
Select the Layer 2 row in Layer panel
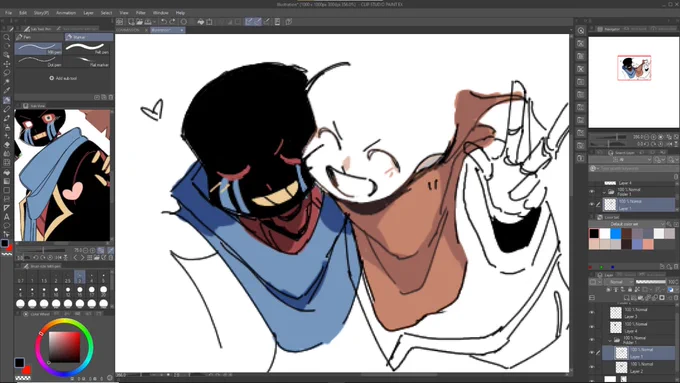[638, 367]
